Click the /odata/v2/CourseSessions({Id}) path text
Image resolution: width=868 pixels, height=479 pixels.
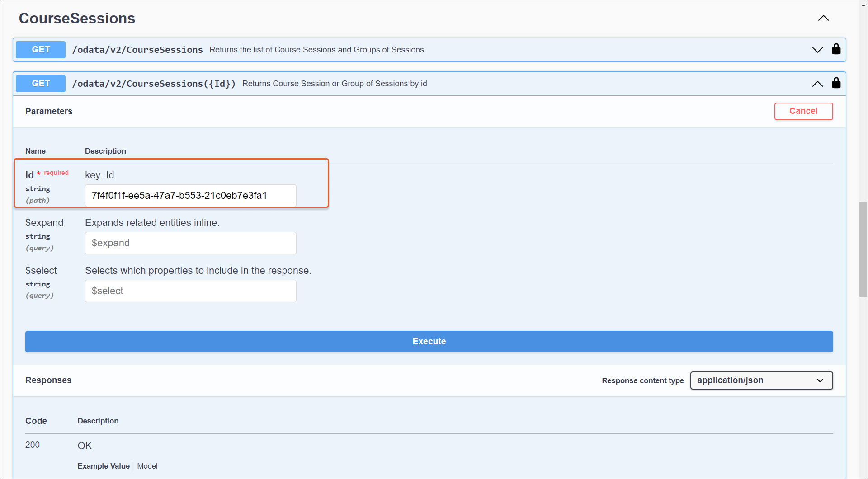point(154,84)
